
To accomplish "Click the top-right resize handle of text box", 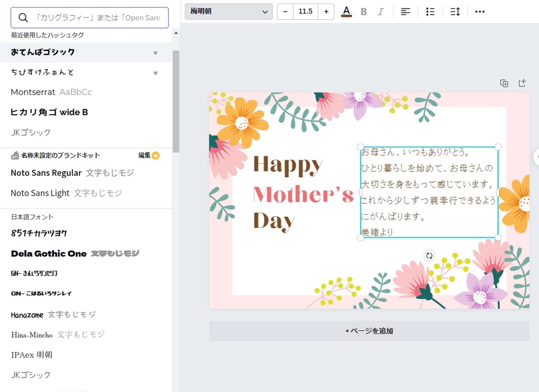I will coord(498,147).
